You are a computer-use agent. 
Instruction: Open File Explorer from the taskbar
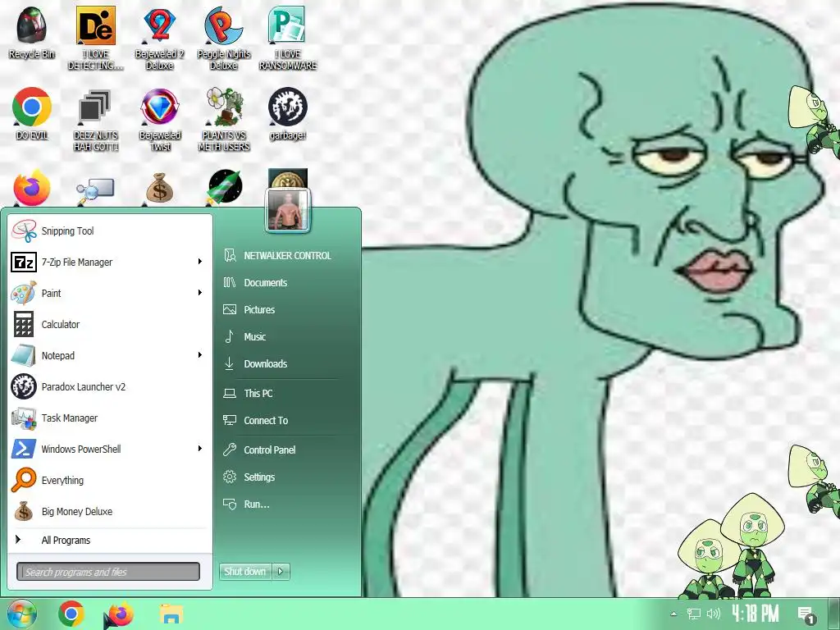[x=171, y=614]
